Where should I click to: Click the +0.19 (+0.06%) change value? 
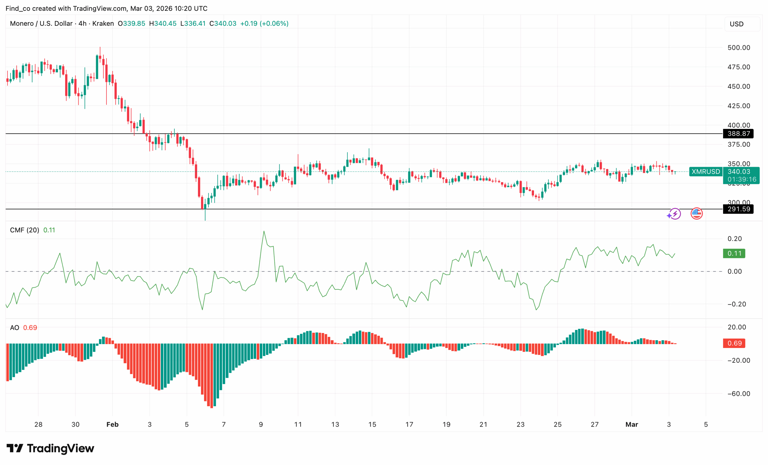(264, 24)
